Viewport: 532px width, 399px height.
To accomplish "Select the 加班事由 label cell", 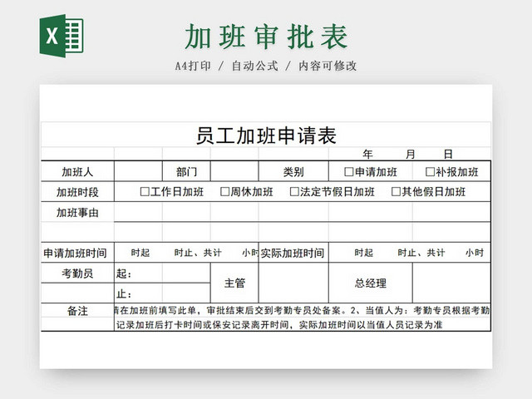I will [x=77, y=212].
